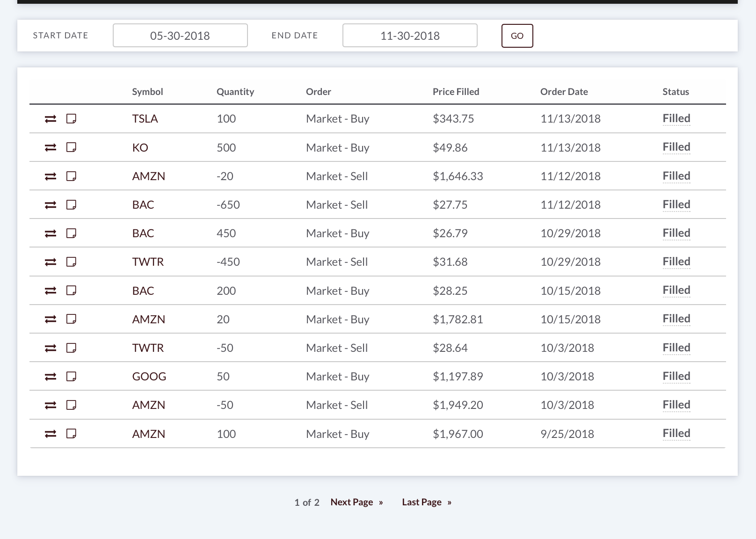The width and height of the screenshot is (756, 539).
Task: Note icon on AMZN -50 sell row
Action: click(x=71, y=405)
